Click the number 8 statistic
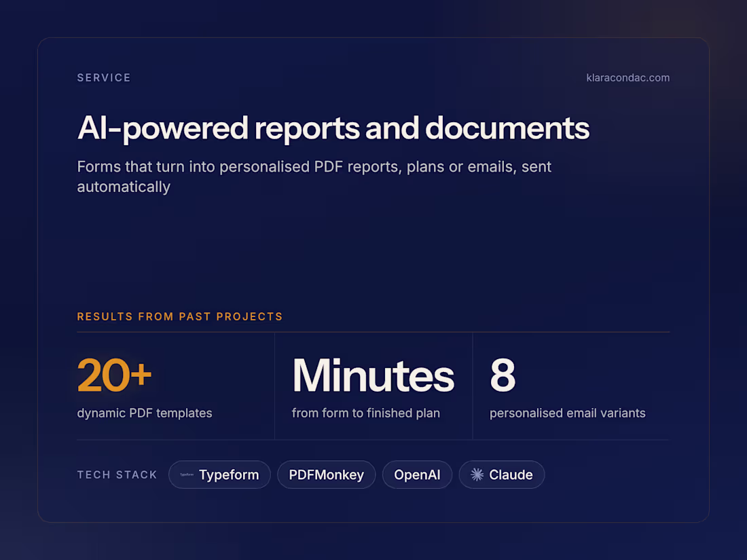This screenshot has width=747, height=560. [x=503, y=375]
